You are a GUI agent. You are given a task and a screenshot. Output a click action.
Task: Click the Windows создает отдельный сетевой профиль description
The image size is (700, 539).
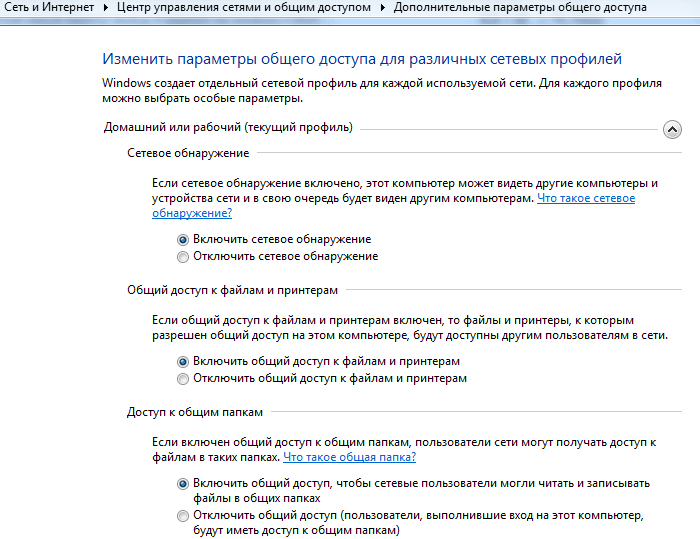(380, 84)
